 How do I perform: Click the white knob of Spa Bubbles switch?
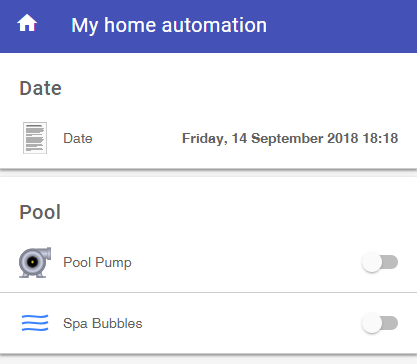coord(372,323)
